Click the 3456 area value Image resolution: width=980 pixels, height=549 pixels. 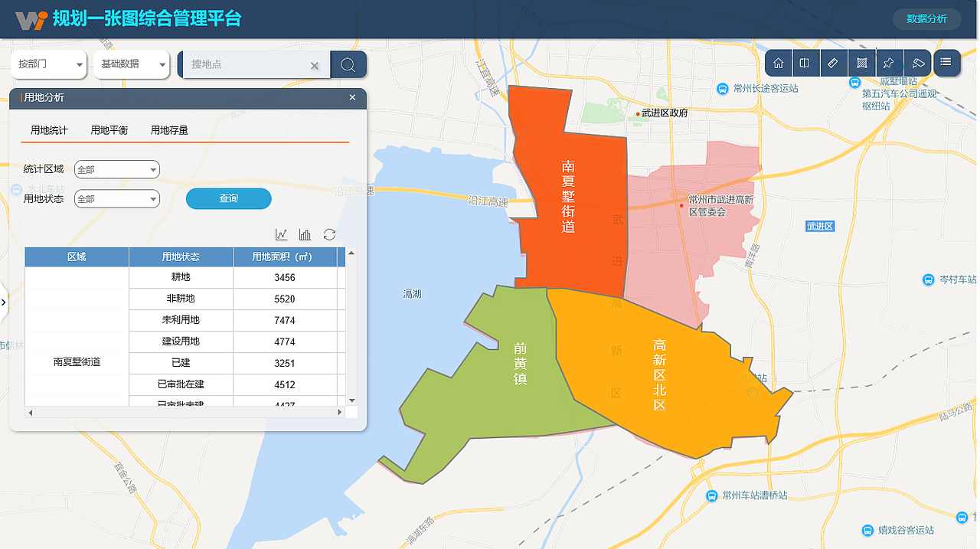(x=285, y=277)
